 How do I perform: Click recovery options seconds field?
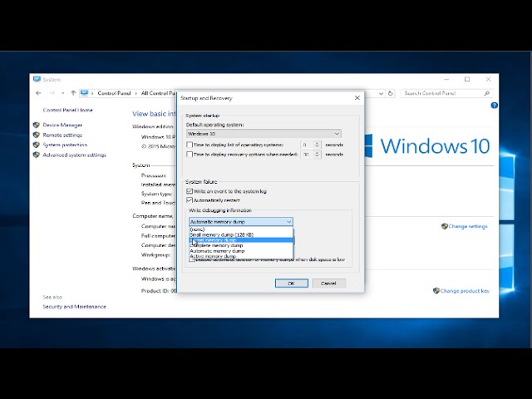[308, 155]
